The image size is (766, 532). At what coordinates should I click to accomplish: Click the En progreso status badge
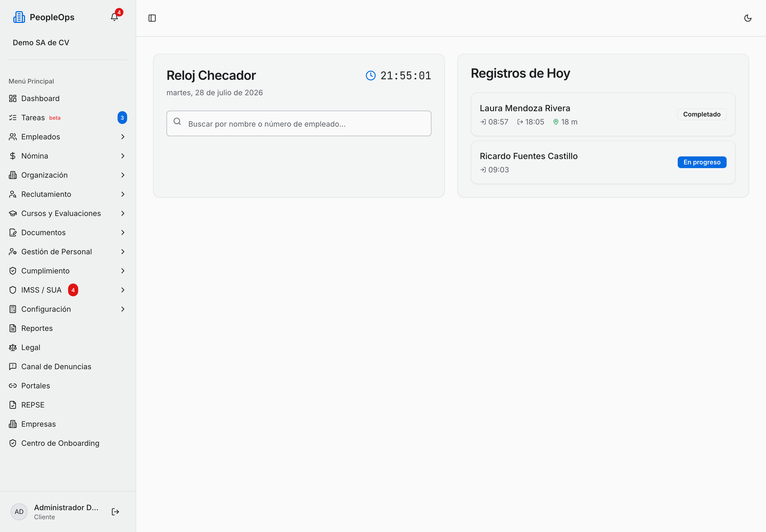coord(702,162)
